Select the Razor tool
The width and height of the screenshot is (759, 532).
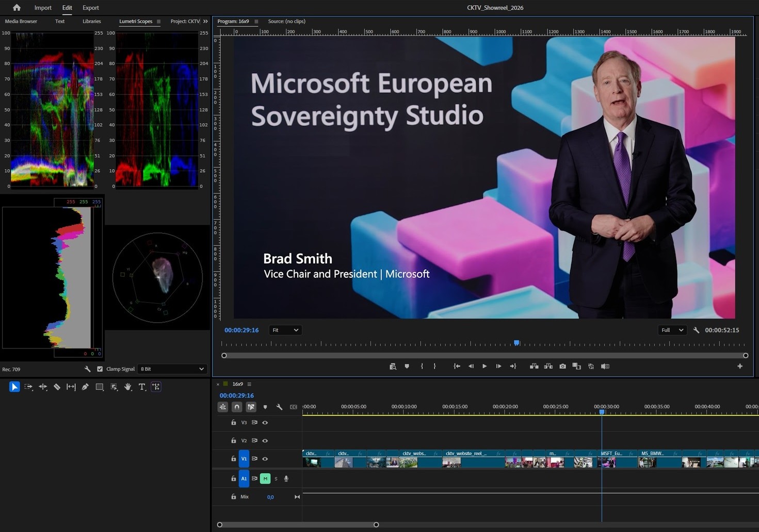[57, 387]
